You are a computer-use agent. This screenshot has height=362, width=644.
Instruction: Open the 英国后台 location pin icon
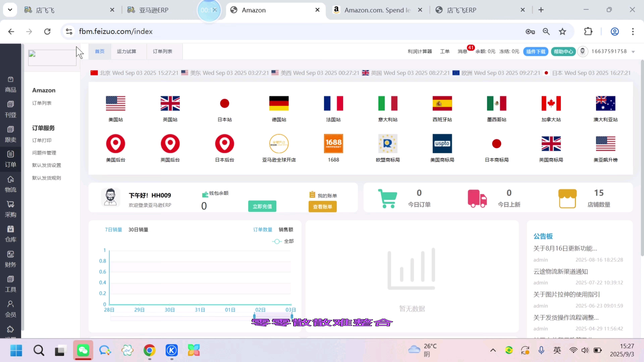[170, 144]
